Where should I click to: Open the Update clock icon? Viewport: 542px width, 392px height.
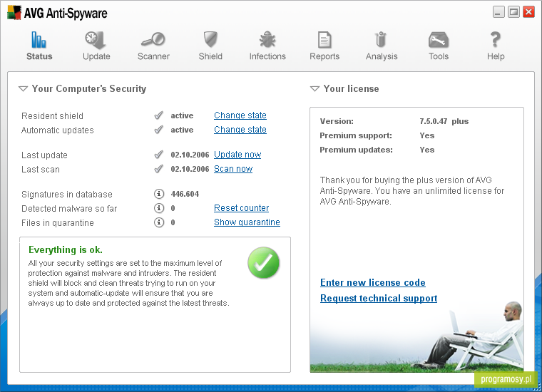(96, 40)
